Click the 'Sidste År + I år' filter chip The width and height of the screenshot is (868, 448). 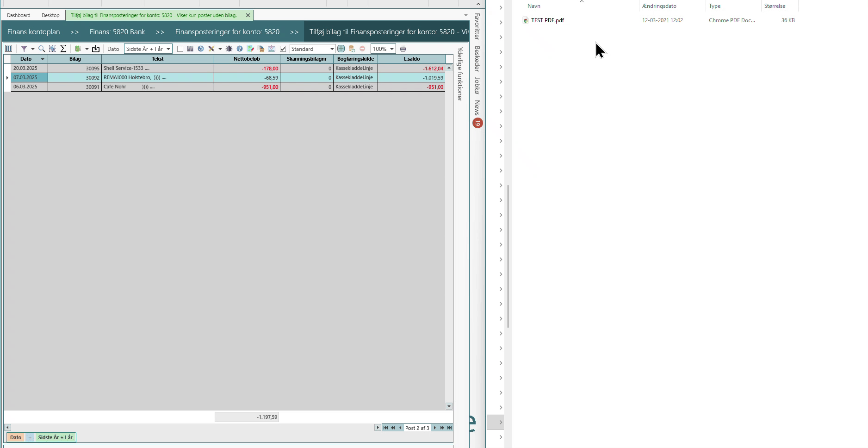pyautogui.click(x=56, y=437)
